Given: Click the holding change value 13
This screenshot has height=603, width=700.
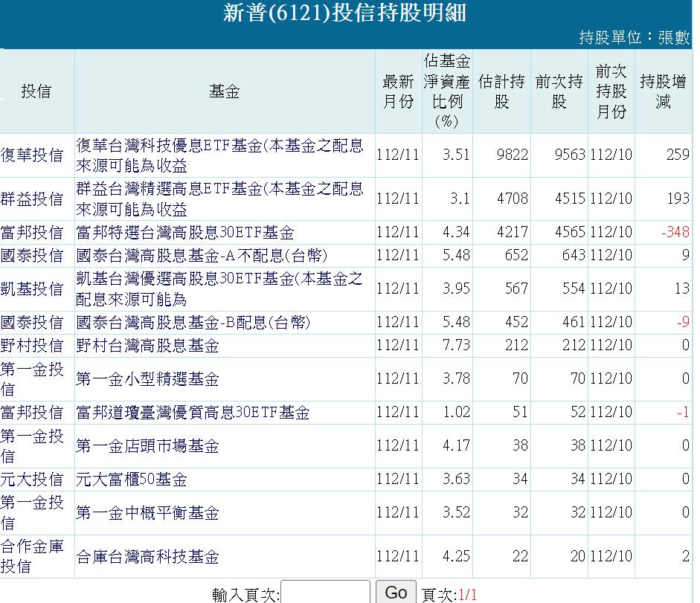Looking at the screenshot, I should [x=682, y=288].
